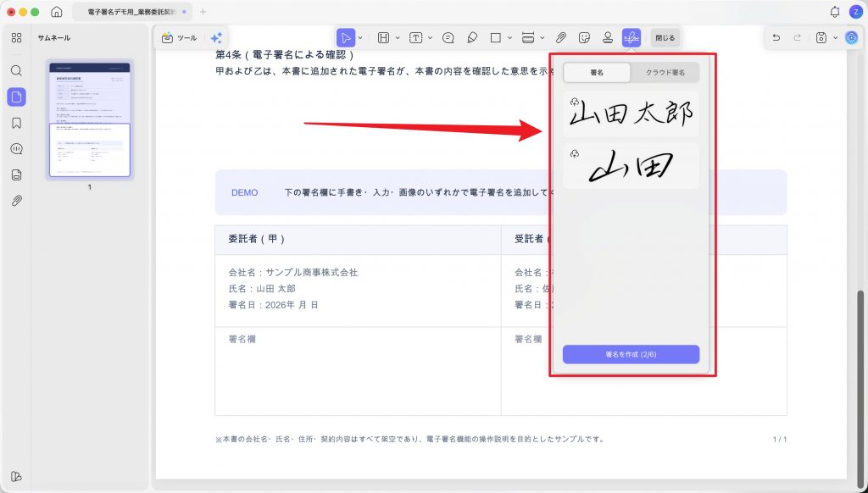Viewport: 868px width, 493px height.
Task: Open the bookmarks panel
Action: [17, 123]
